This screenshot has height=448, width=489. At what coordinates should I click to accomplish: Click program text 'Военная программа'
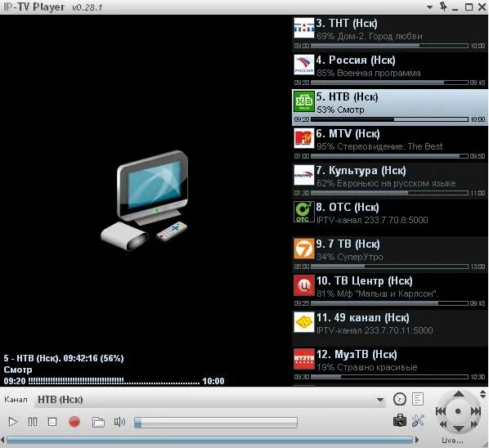(x=379, y=73)
